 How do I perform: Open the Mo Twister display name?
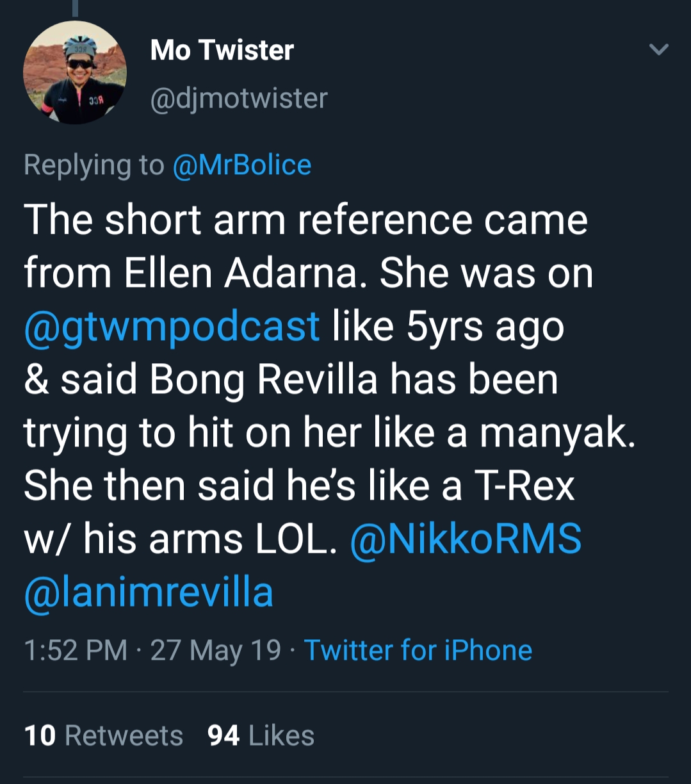click(x=222, y=50)
